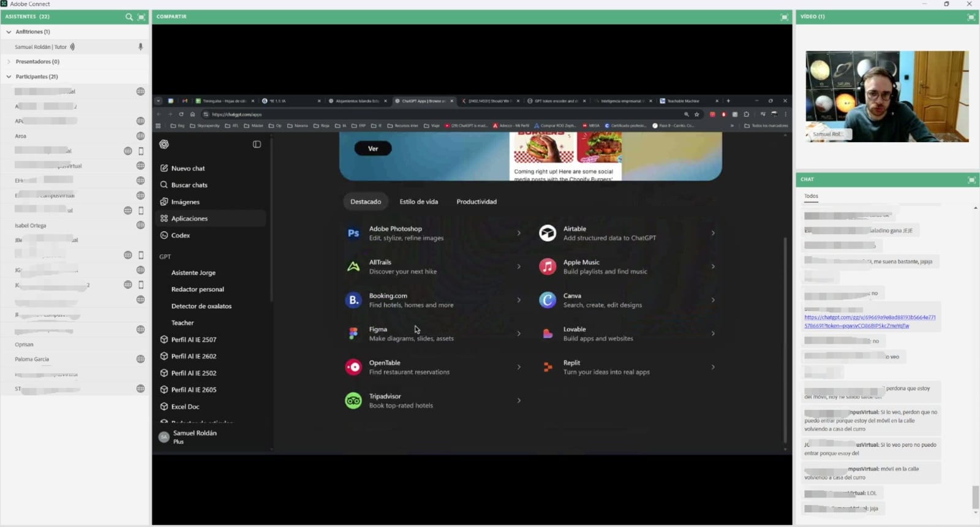Click chevron on Canva row
The height and width of the screenshot is (527, 980).
pos(713,300)
